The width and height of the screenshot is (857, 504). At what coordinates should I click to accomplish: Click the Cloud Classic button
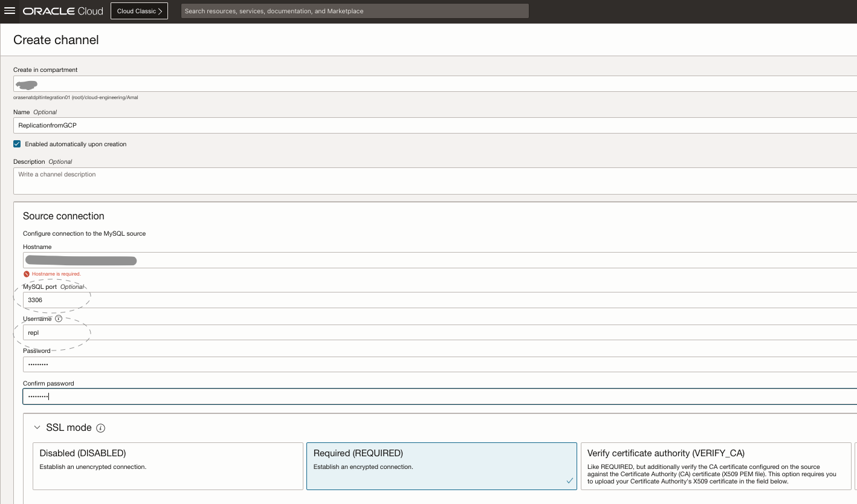pyautogui.click(x=139, y=11)
